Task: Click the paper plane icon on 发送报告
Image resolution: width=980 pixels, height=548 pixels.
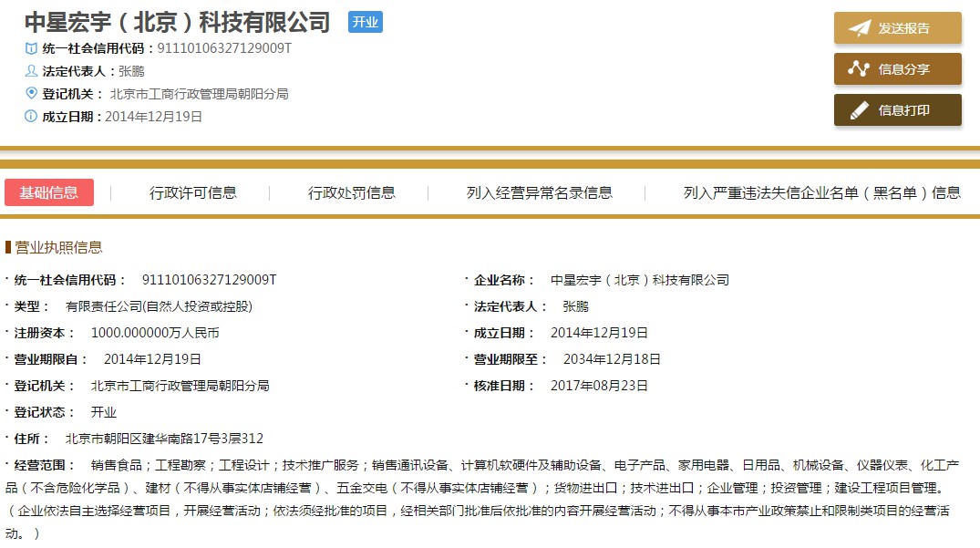Action: [859, 28]
